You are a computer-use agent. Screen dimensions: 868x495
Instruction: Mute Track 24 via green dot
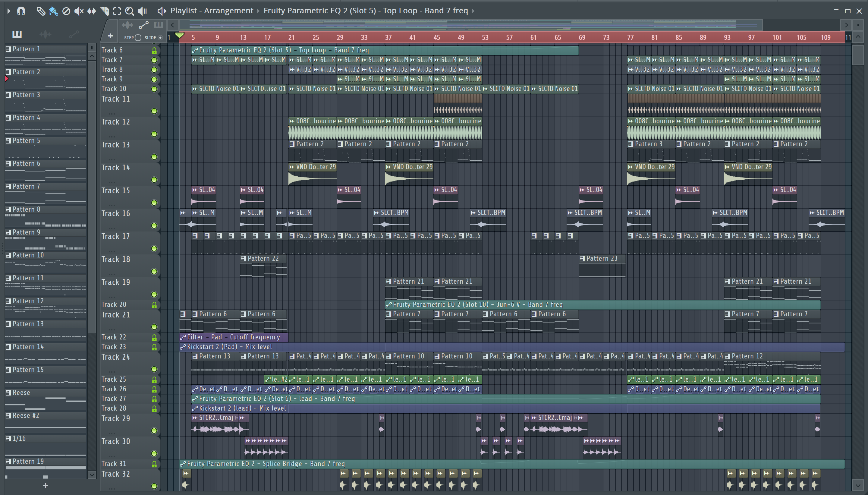click(154, 369)
